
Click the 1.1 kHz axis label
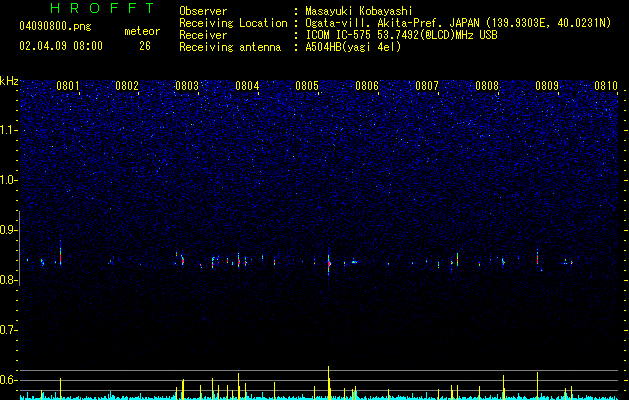pyautogui.click(x=8, y=130)
